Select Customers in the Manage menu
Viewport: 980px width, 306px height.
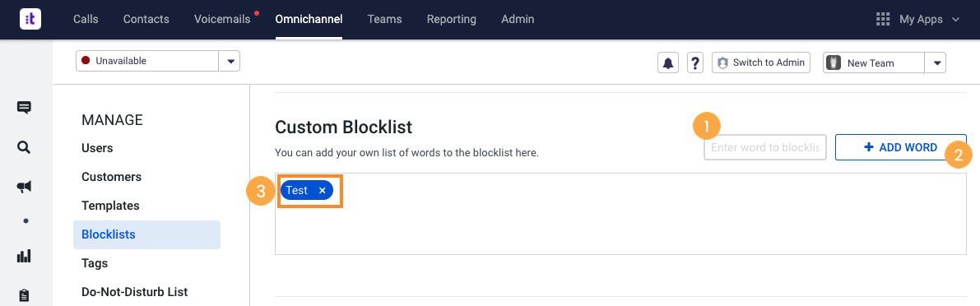click(x=111, y=177)
